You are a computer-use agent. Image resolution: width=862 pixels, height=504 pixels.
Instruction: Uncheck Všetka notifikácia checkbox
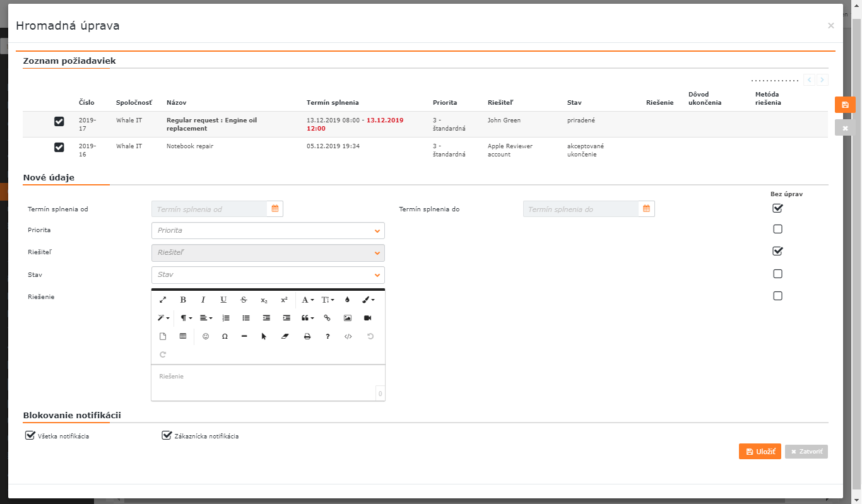tap(30, 435)
